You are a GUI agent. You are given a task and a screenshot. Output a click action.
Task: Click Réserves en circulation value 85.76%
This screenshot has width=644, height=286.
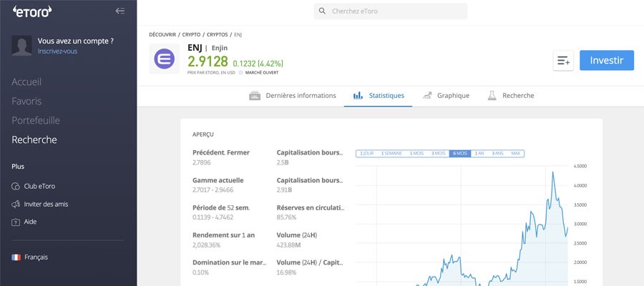tap(286, 217)
